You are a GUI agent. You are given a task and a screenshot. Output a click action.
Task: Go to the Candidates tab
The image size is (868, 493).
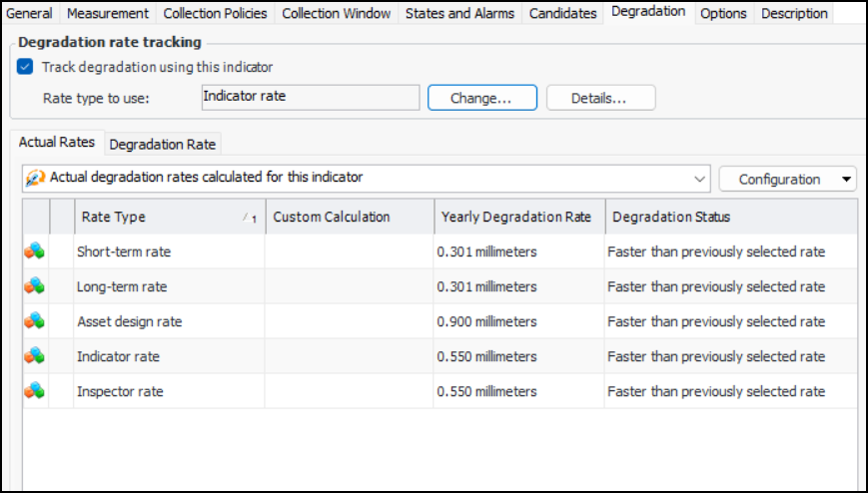pos(562,13)
